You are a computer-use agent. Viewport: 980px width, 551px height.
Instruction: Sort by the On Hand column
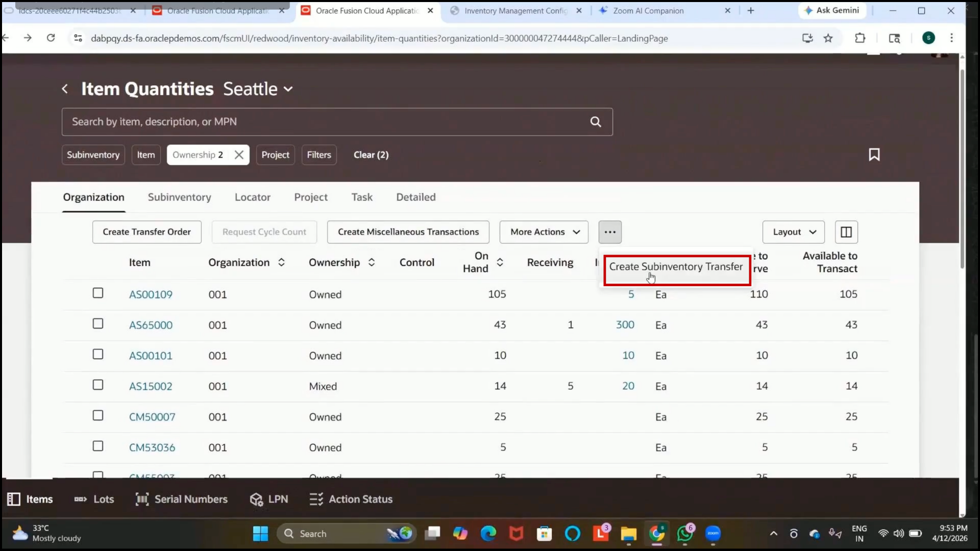500,262
